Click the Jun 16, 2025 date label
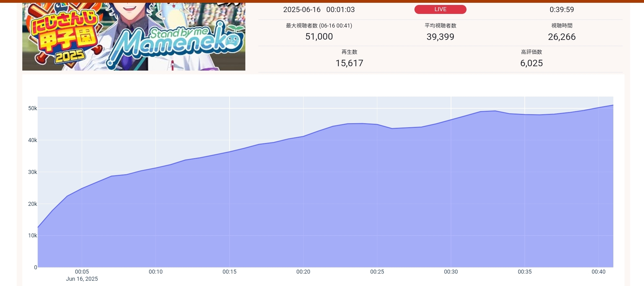This screenshot has height=286, width=644. (x=82, y=279)
